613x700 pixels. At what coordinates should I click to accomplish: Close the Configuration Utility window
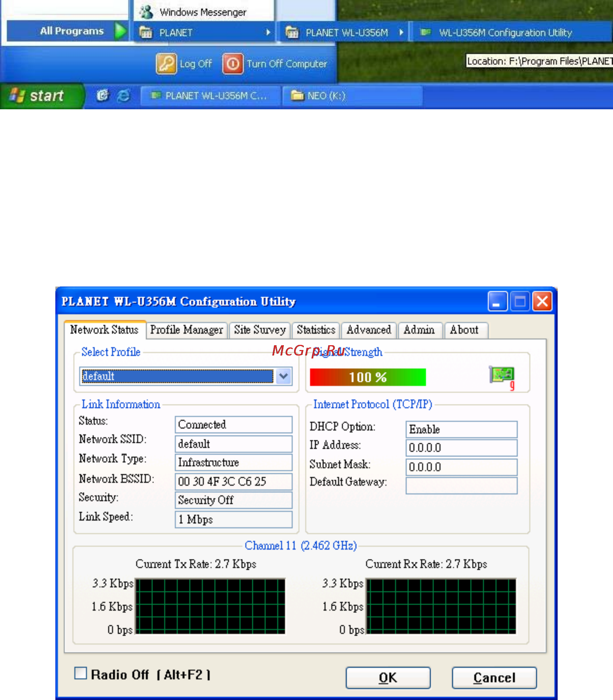tap(542, 302)
